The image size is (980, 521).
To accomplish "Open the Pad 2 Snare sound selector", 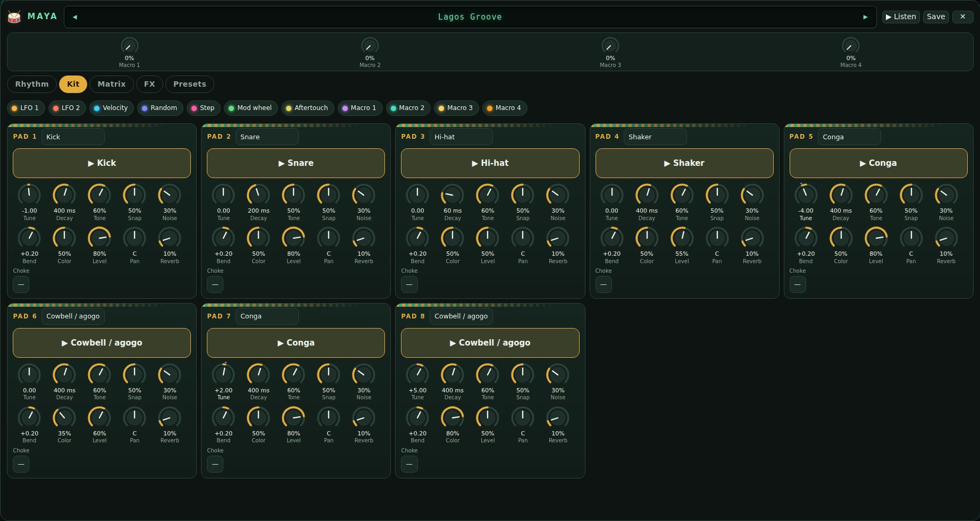I will [267, 137].
